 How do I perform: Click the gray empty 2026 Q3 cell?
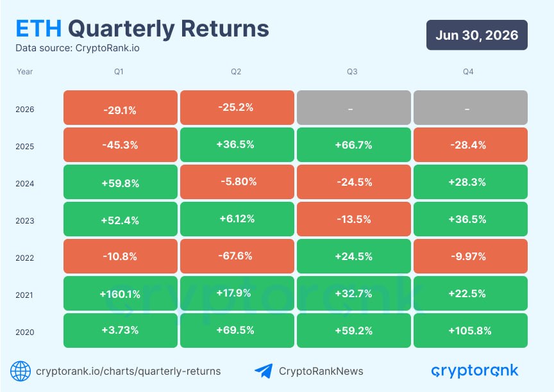pyautogui.click(x=354, y=108)
